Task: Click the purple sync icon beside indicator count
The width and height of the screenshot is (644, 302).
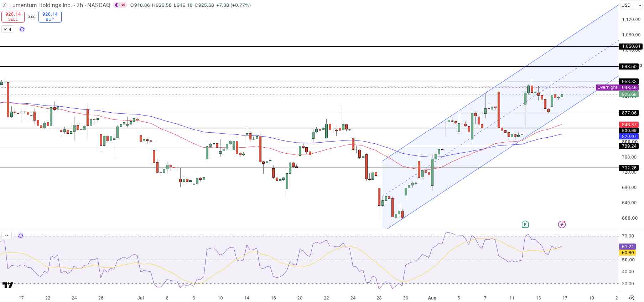Action: click(x=22, y=29)
